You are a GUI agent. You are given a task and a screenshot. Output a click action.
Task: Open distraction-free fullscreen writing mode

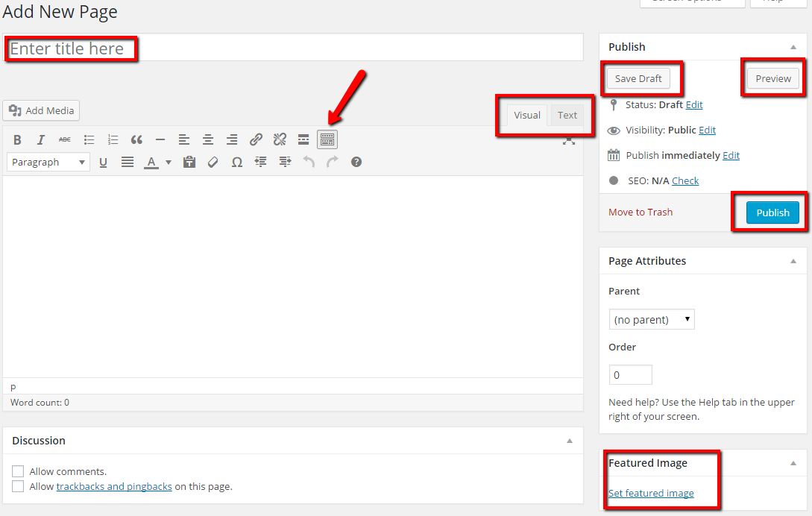pos(569,140)
